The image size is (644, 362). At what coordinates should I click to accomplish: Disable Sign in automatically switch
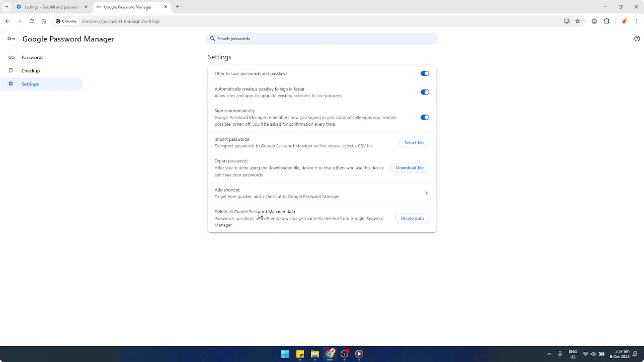click(x=425, y=117)
